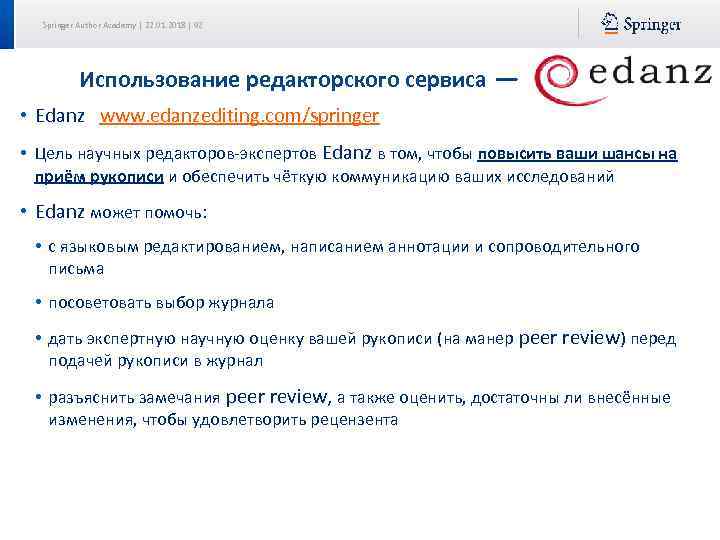This screenshot has width=720, height=540.
Task: Click the 'Springer Author Academy' header text
Action: pyautogui.click(x=89, y=25)
